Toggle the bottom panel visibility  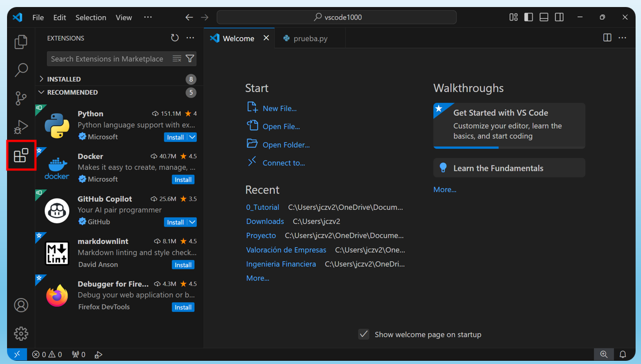[544, 17]
